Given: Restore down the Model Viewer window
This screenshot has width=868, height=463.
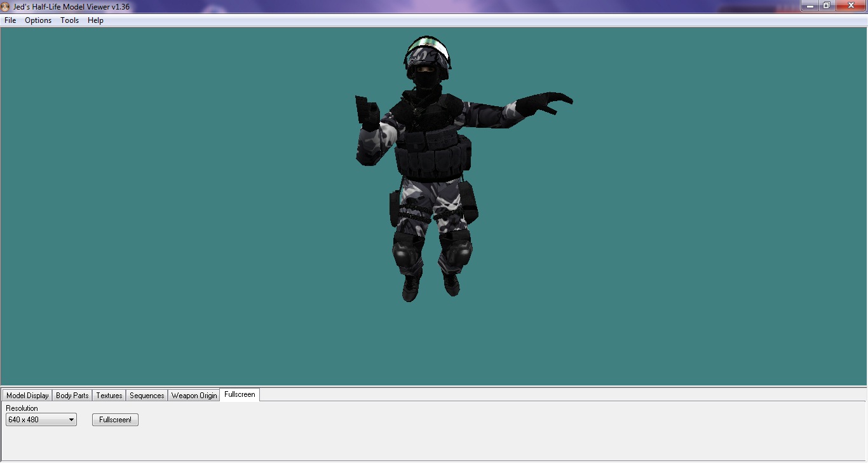Looking at the screenshot, I should tap(827, 6).
